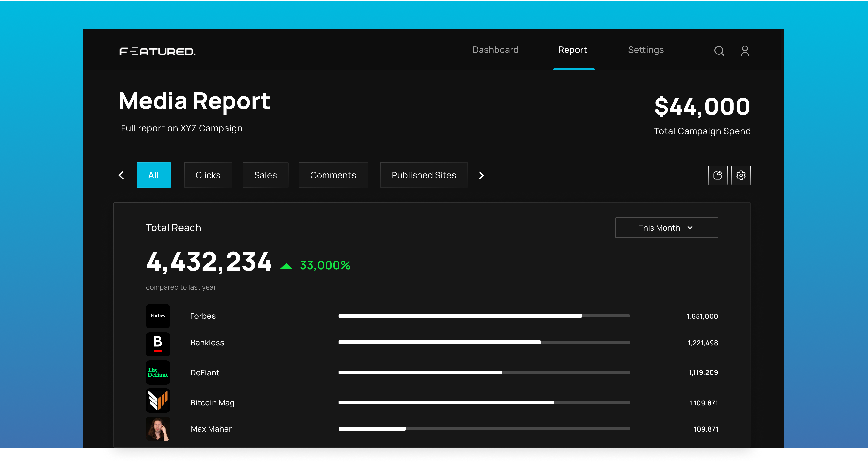Viewport: 868px width, 464px height.
Task: Open the search icon in header
Action: 719,51
